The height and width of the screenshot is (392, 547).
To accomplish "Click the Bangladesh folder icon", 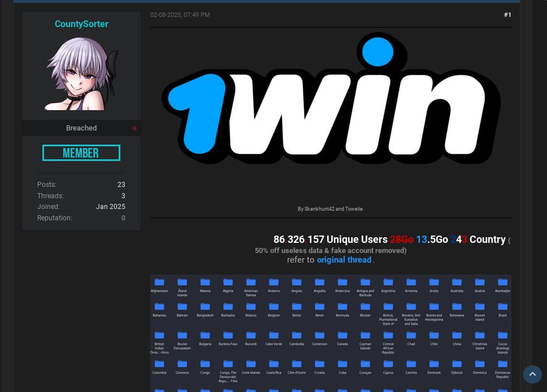I will [205, 306].
